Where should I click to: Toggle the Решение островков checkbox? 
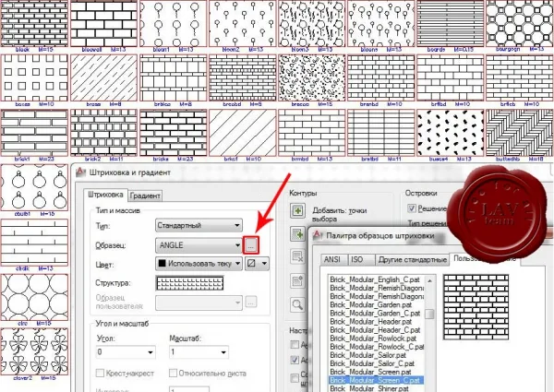coord(412,208)
